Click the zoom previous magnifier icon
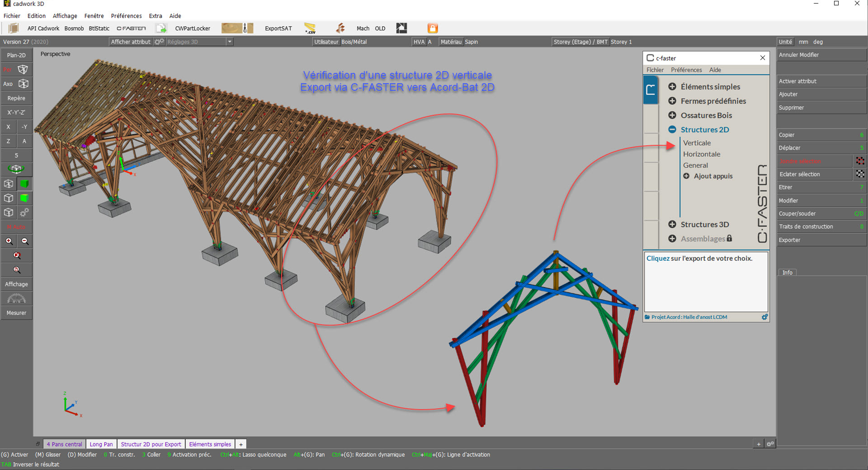 coord(17,255)
